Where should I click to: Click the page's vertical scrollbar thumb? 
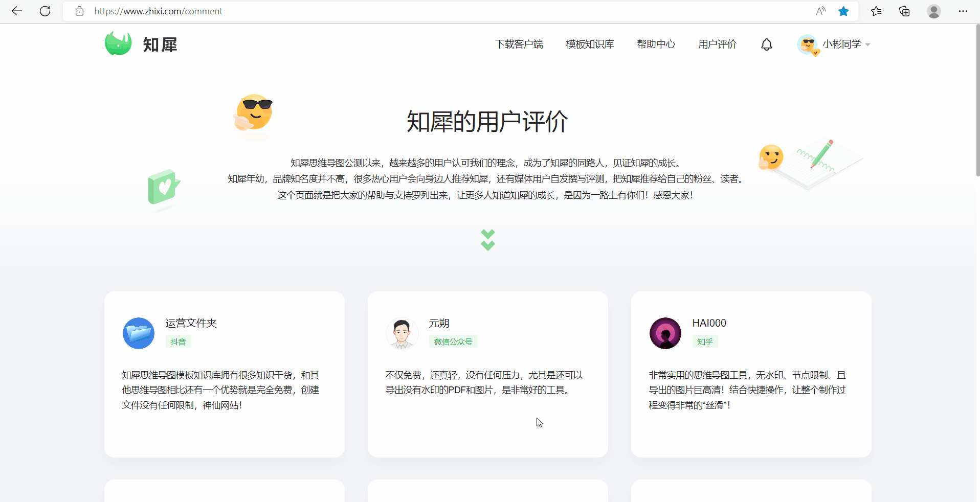(977, 101)
